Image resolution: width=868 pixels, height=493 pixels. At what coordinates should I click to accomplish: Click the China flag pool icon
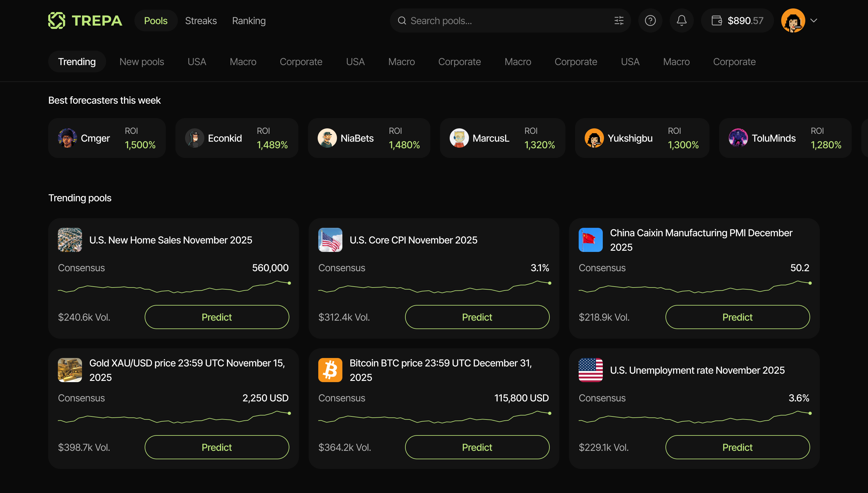(590, 240)
